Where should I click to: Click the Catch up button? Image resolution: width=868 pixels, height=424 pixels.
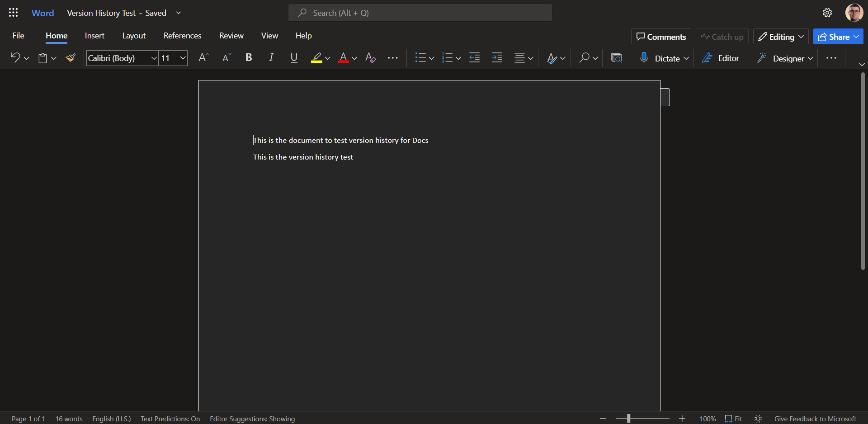click(722, 37)
